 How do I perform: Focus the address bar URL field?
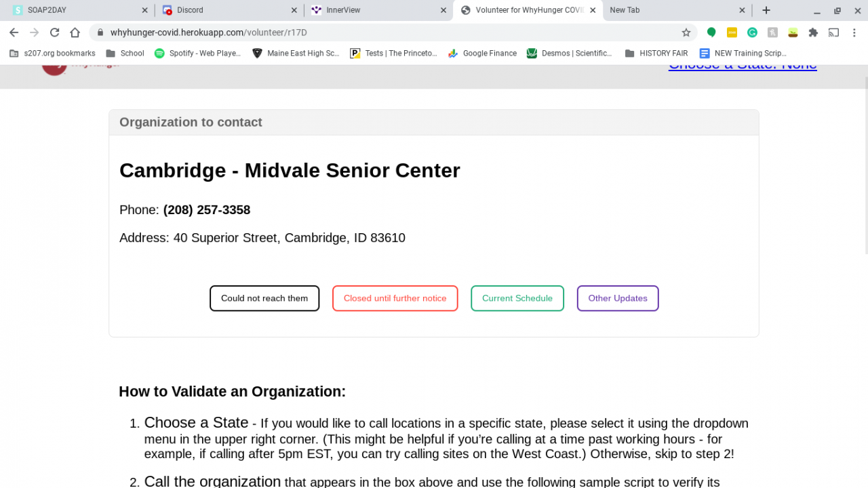tap(387, 32)
